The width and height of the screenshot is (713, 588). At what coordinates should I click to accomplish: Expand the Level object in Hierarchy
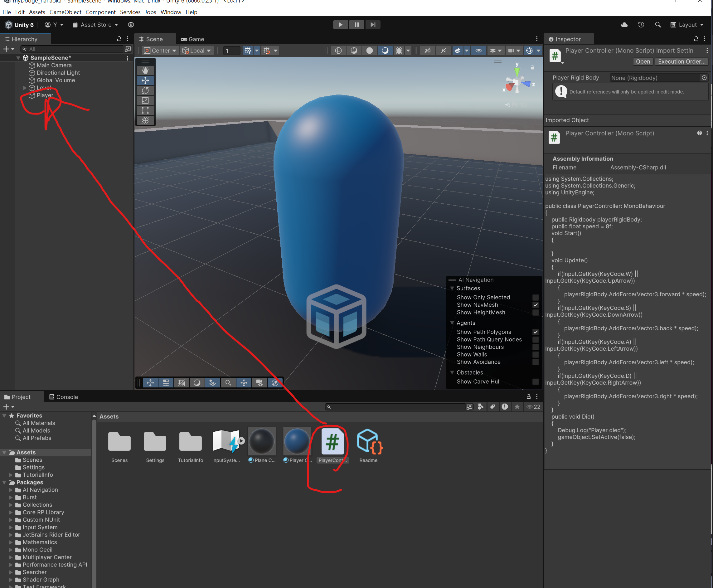tap(25, 88)
